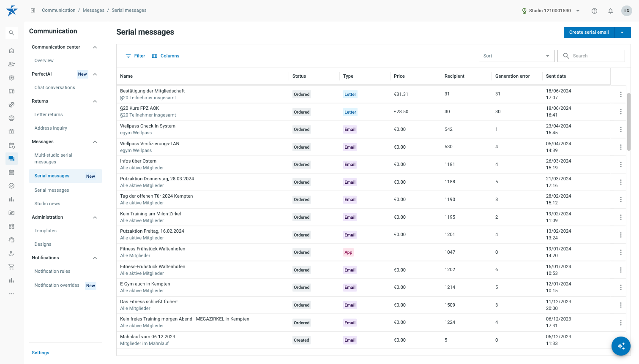639x364 pixels.
Task: Open Overview in Communication center
Action: [x=44, y=61]
